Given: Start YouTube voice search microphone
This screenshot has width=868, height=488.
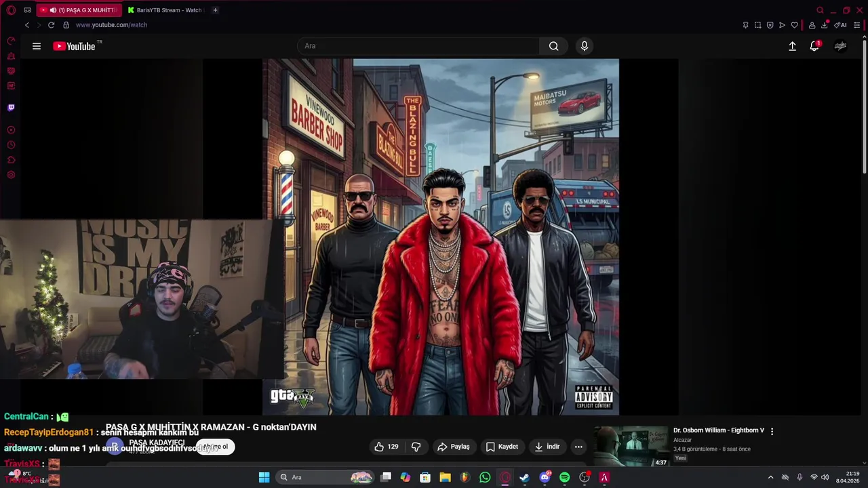Looking at the screenshot, I should (585, 46).
